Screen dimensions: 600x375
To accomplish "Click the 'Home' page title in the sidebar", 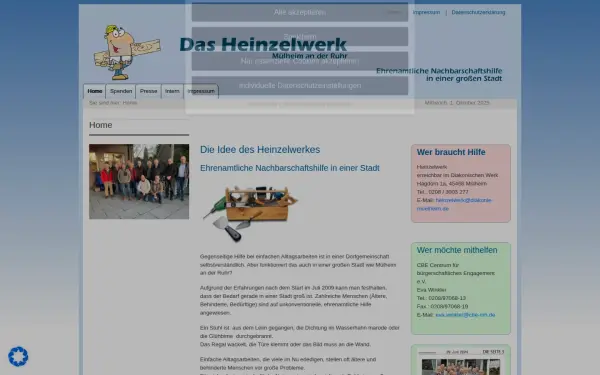I will pos(101,125).
